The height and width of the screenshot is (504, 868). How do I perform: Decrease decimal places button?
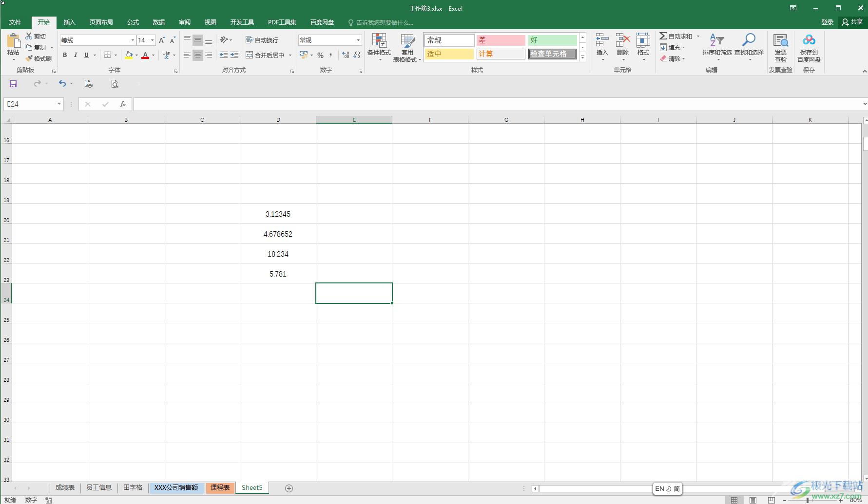[357, 55]
